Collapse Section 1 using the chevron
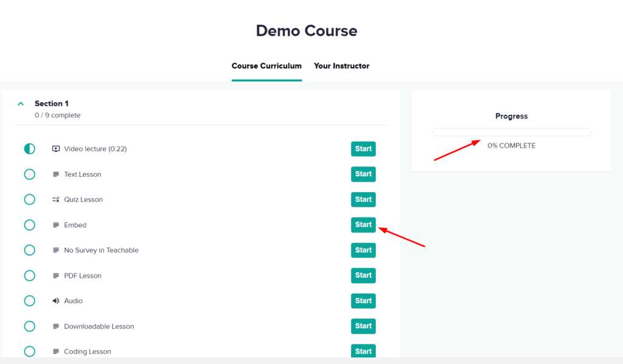623x364 pixels. pos(20,103)
